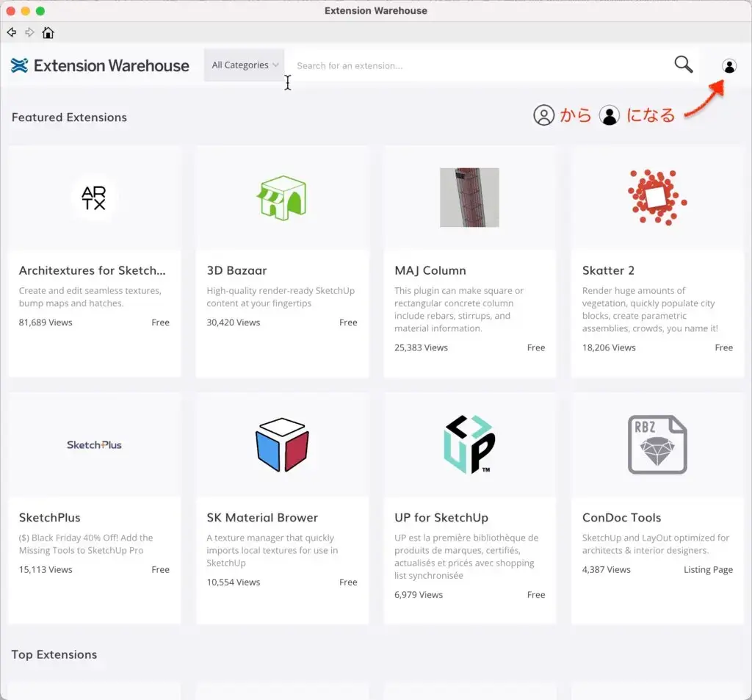Click 'A texture manager that quickly' description
The height and width of the screenshot is (700, 752).
[272, 550]
